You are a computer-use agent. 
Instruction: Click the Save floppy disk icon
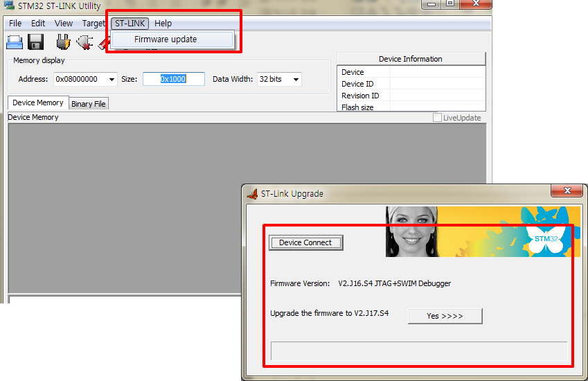[x=36, y=42]
